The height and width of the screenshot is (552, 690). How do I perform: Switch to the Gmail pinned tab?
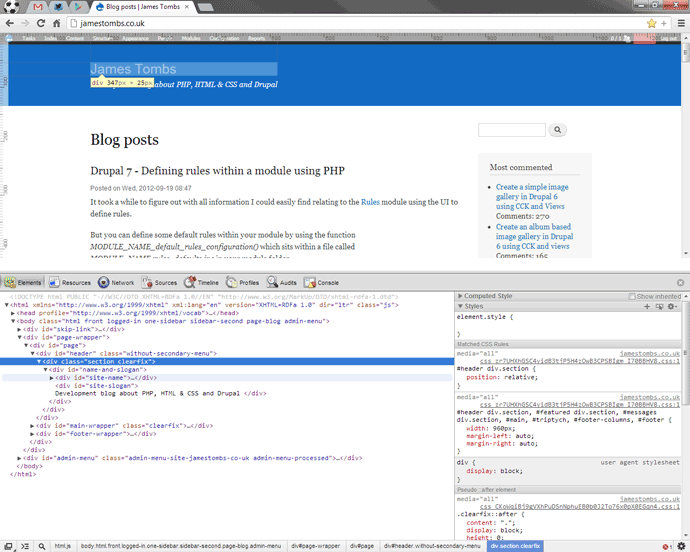pos(38,7)
